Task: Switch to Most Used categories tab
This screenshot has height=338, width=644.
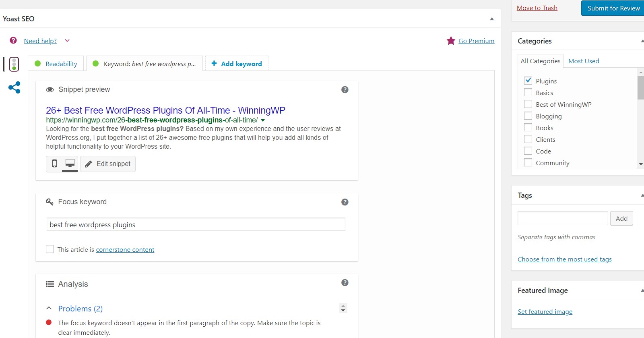Action: (x=584, y=61)
